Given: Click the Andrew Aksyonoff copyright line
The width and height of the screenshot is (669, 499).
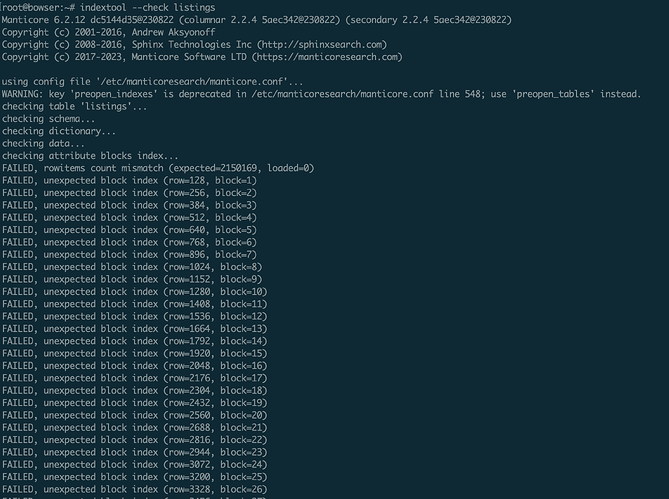Looking at the screenshot, I should point(108,32).
